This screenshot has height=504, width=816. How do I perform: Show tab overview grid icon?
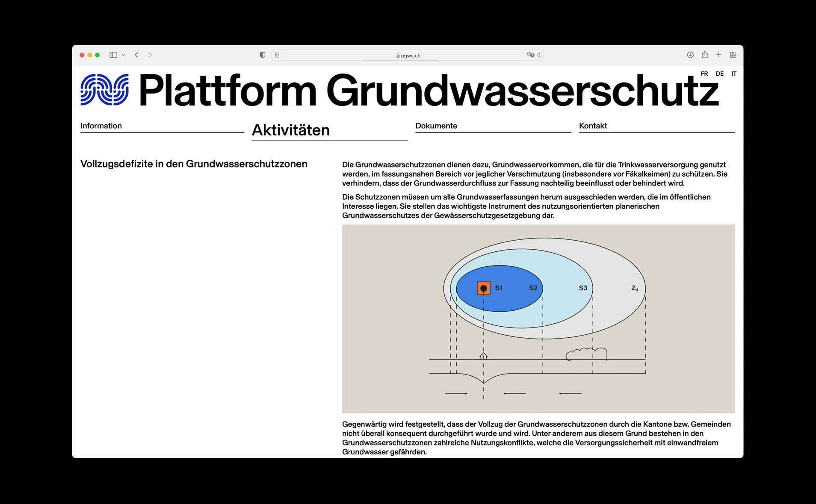pos(733,55)
